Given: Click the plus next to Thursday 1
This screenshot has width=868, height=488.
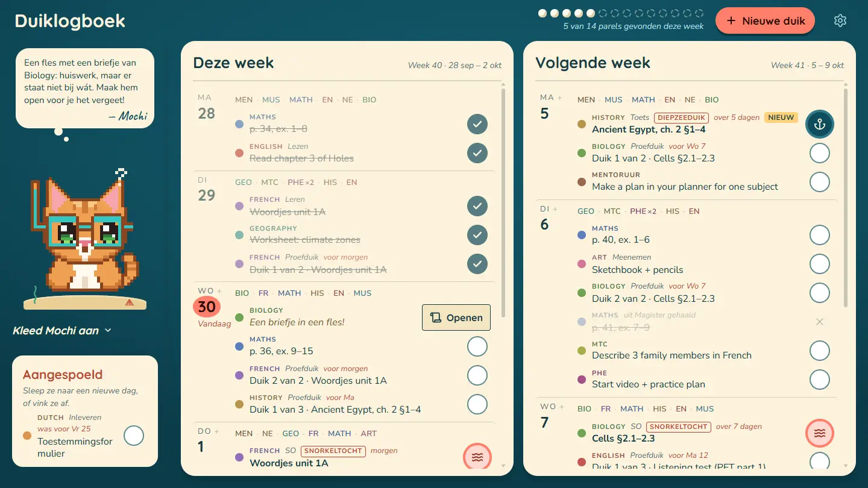Looking at the screenshot, I should pyautogui.click(x=216, y=431).
